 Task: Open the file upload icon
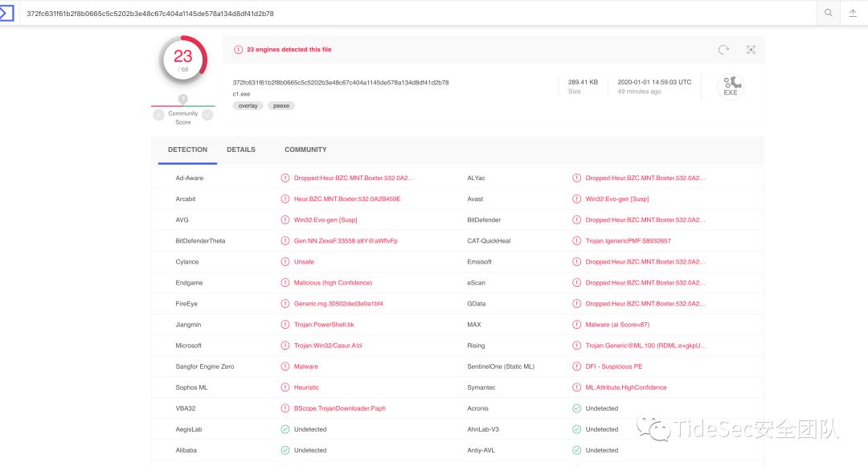(x=853, y=14)
